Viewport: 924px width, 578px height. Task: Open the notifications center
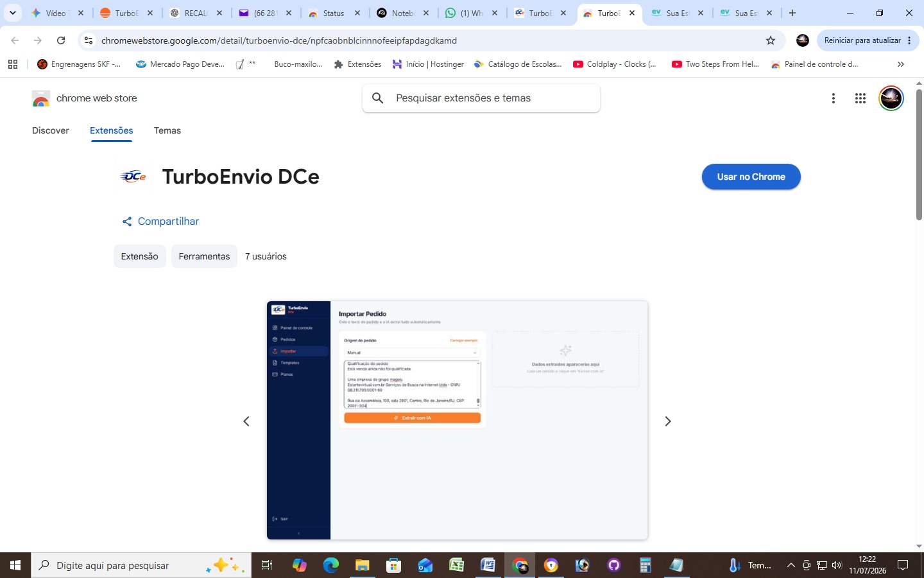click(x=903, y=565)
